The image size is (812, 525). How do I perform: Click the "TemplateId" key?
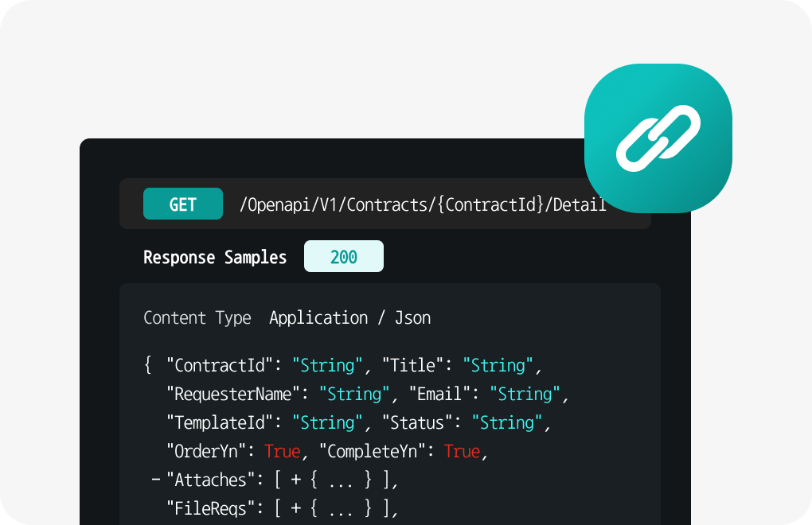[220, 422]
